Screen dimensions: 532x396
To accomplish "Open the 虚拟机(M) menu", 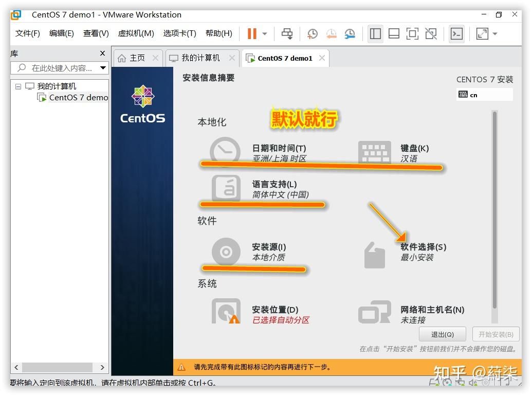I will point(135,33).
